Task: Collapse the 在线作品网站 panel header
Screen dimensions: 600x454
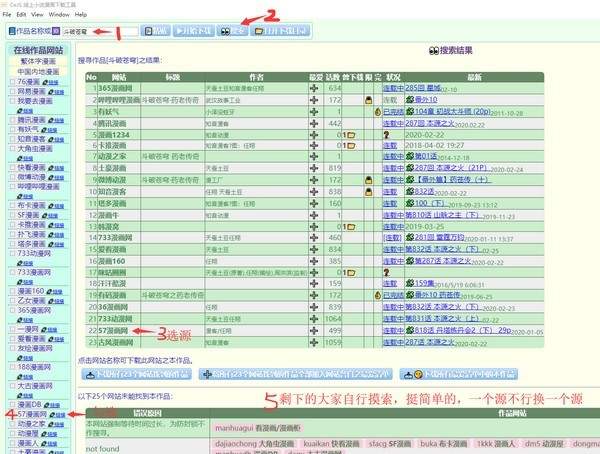Action: click(37, 49)
